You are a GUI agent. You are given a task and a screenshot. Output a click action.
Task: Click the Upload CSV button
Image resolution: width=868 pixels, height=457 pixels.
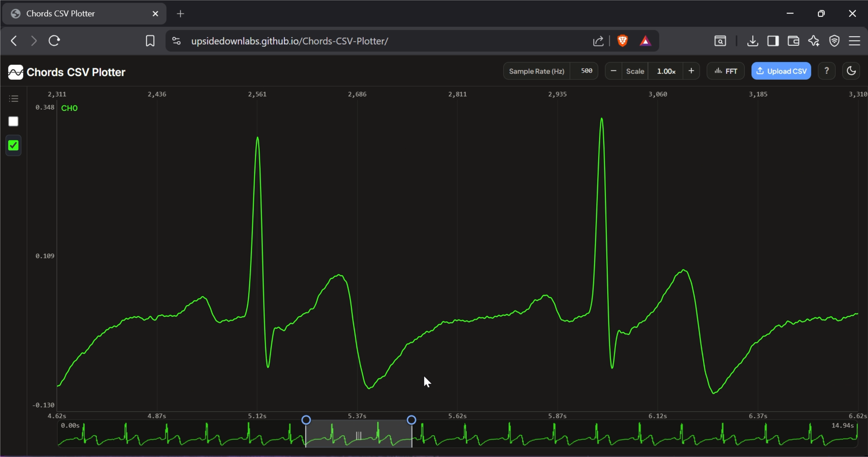pyautogui.click(x=781, y=71)
